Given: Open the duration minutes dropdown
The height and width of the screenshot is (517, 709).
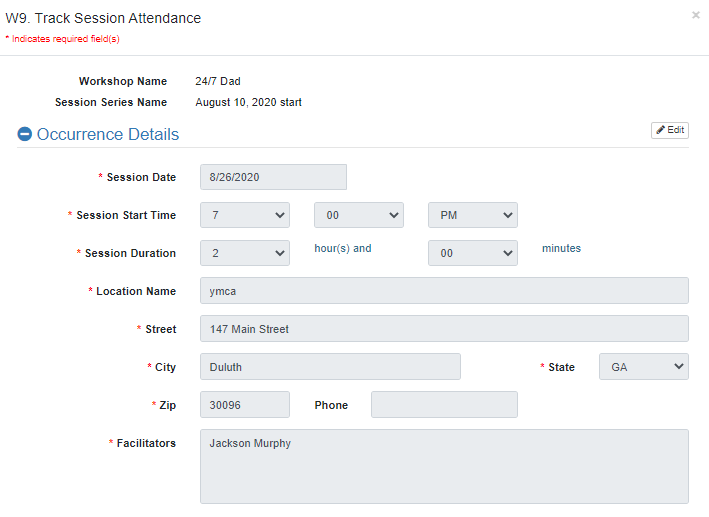Looking at the screenshot, I should click(x=473, y=253).
